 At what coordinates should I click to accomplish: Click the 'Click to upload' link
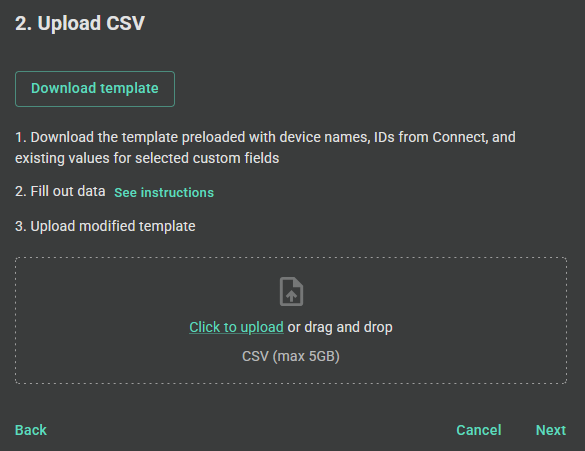[x=236, y=327]
